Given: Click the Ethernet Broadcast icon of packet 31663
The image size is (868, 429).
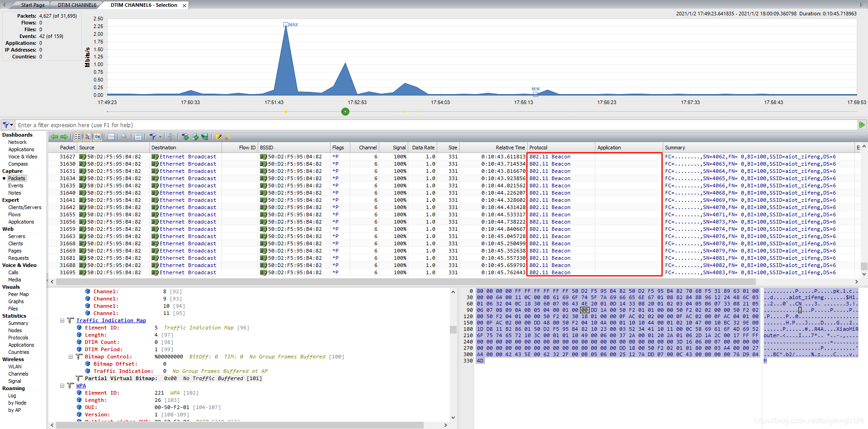Looking at the screenshot, I should [155, 236].
